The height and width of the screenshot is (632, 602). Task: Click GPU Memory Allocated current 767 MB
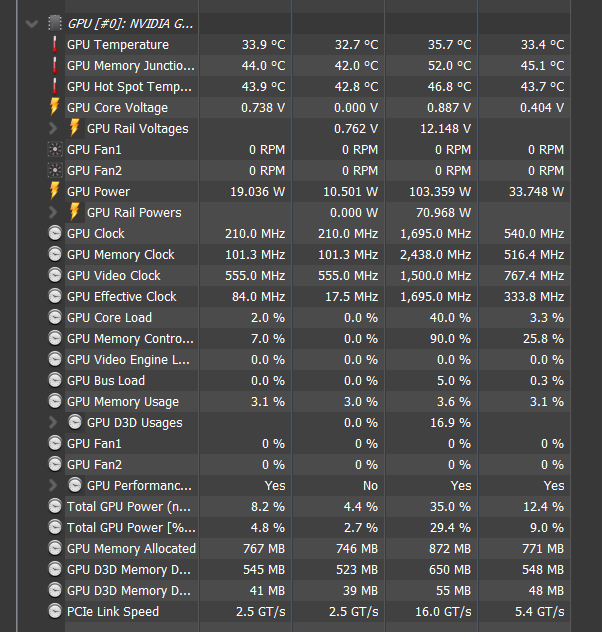pos(264,549)
